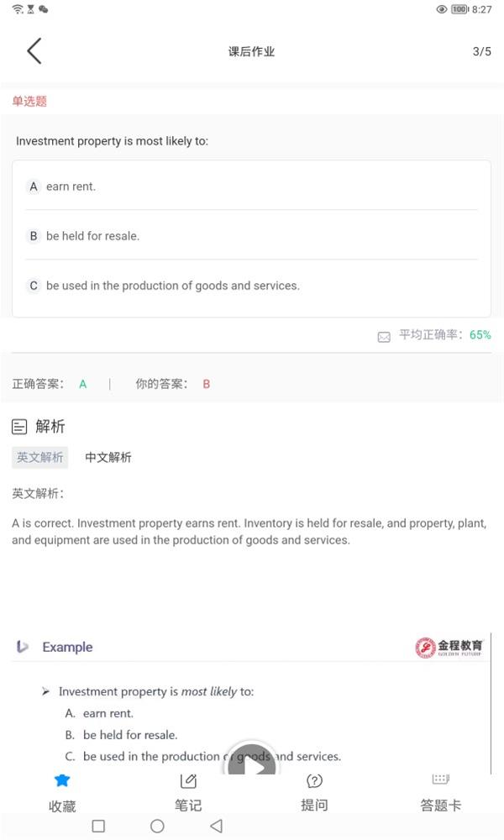Click the envelope feedback icon
The height and width of the screenshot is (840, 504).
tap(384, 337)
